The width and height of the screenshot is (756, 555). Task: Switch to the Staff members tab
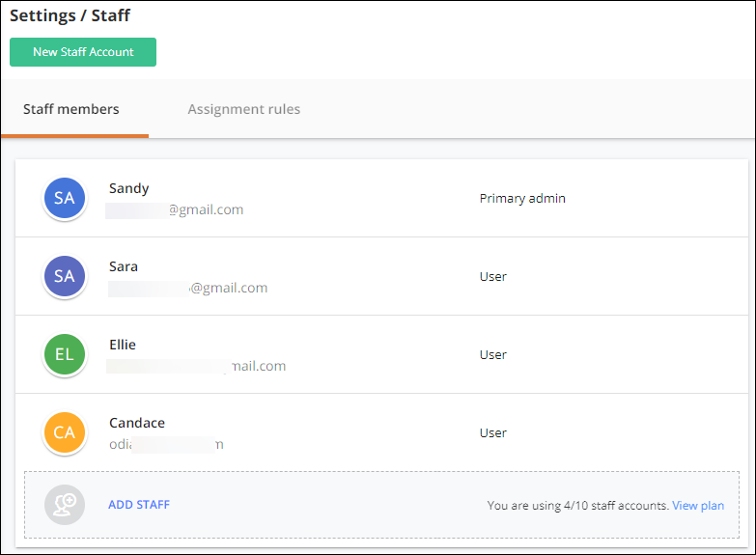71,109
